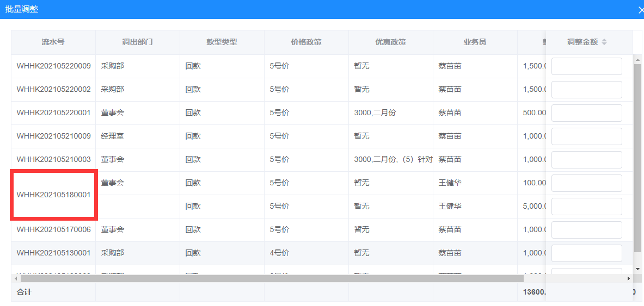Focus 调整金额 input for WHHK202105130001

[x=586, y=253]
